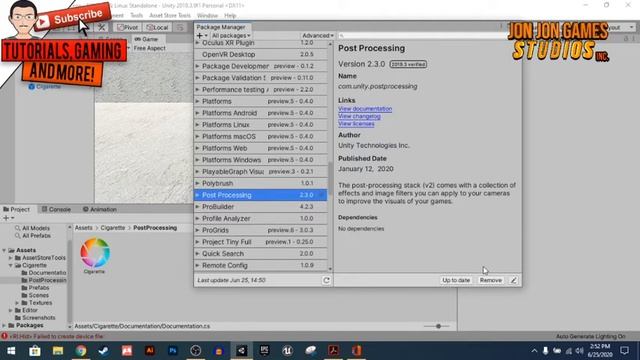The image size is (640, 360).
Task: Open View licenses link
Action: (356, 124)
